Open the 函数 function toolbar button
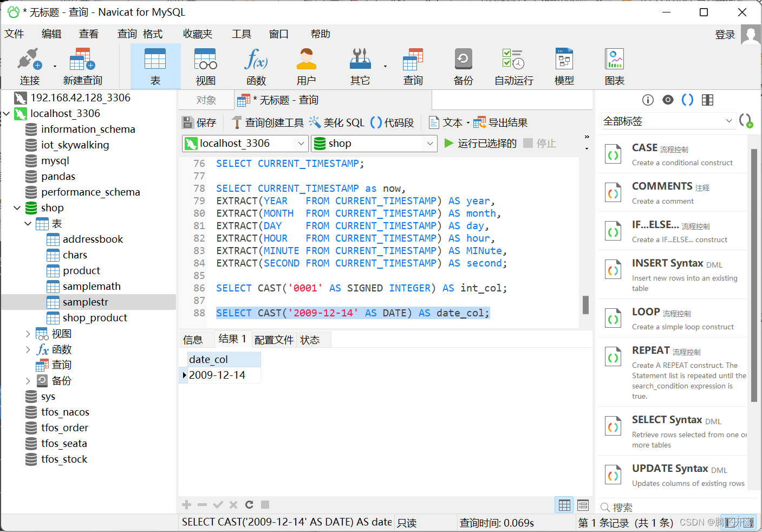 256,66
